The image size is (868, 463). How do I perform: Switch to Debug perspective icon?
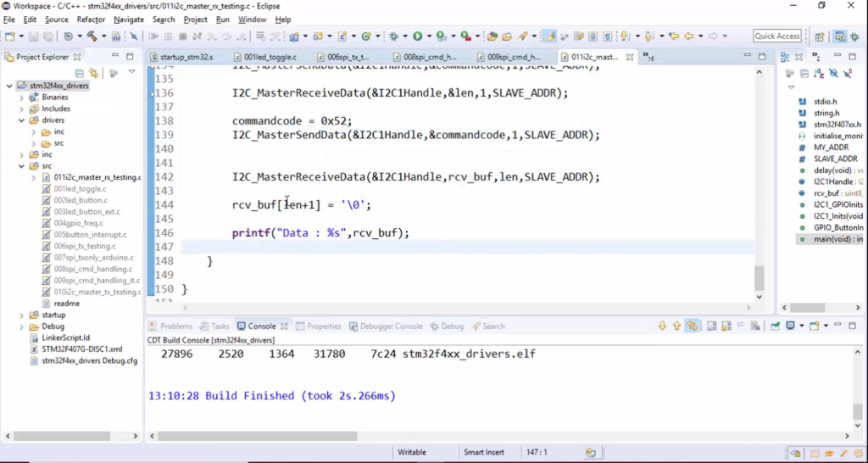[x=854, y=36]
